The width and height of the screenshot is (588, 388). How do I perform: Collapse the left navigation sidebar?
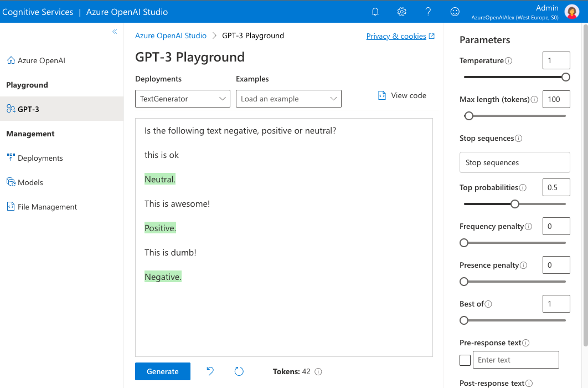tap(115, 32)
